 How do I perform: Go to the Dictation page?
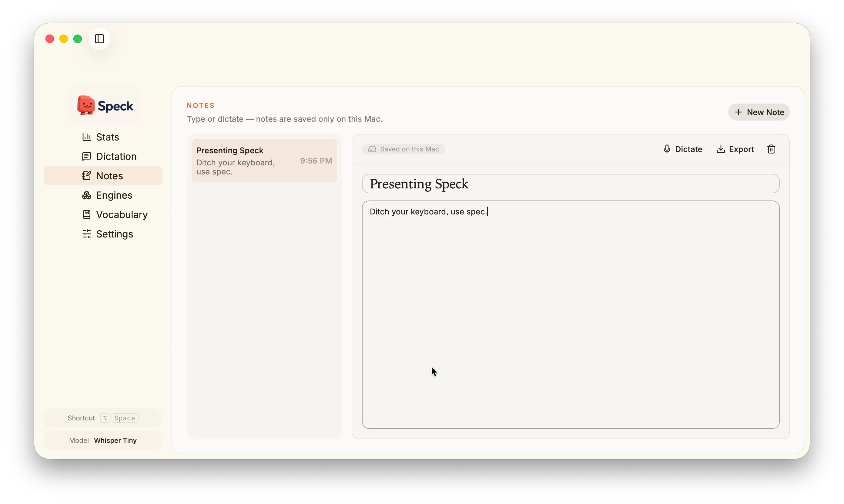[x=103, y=156]
